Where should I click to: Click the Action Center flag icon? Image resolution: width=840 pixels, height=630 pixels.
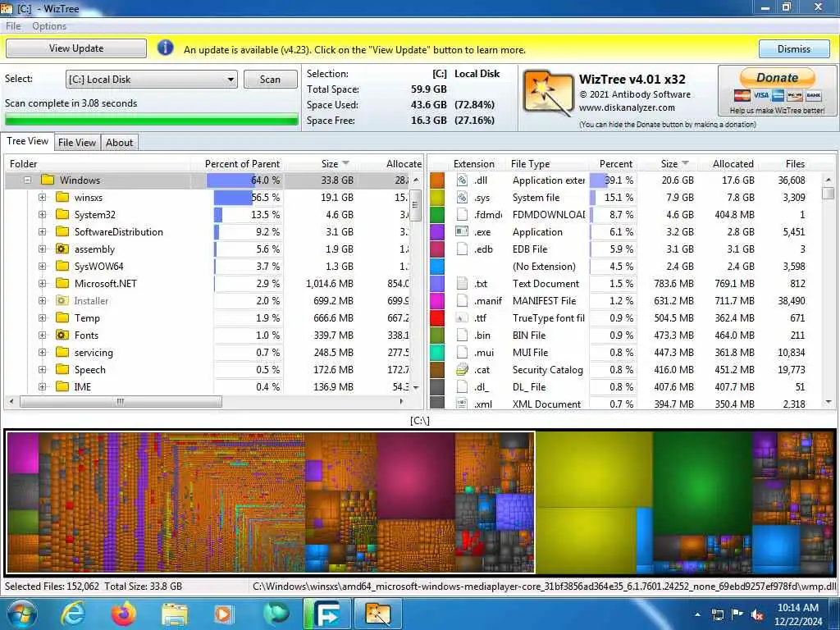tap(737, 614)
